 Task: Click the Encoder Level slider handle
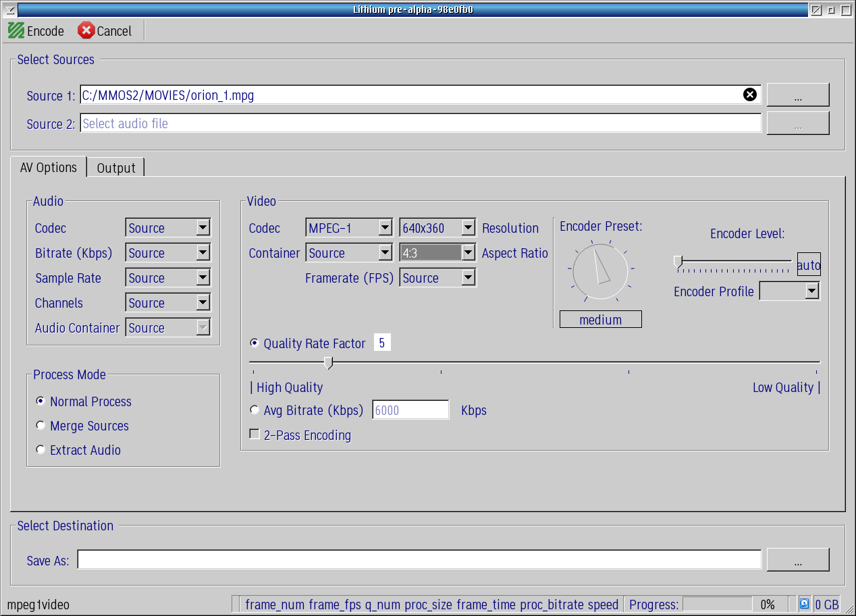(678, 262)
